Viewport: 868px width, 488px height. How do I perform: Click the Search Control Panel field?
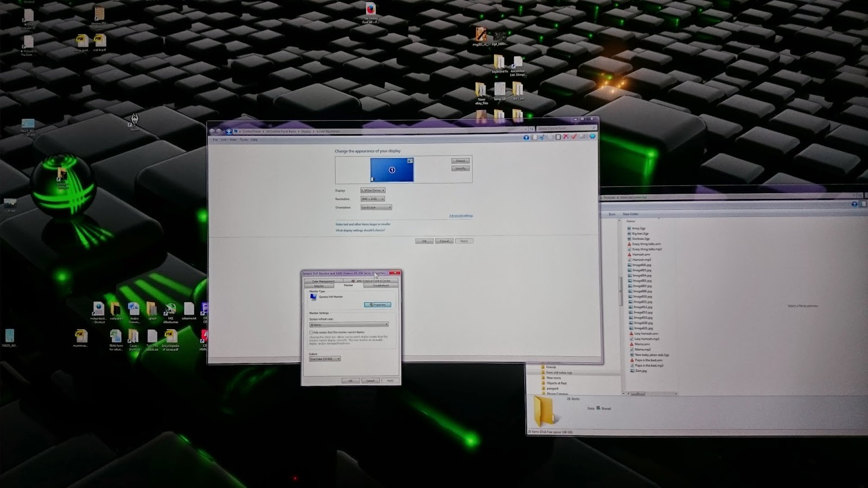click(566, 129)
